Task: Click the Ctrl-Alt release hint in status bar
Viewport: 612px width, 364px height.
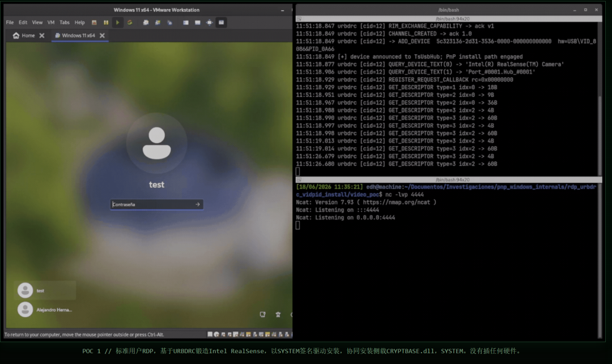Action: (x=84, y=335)
